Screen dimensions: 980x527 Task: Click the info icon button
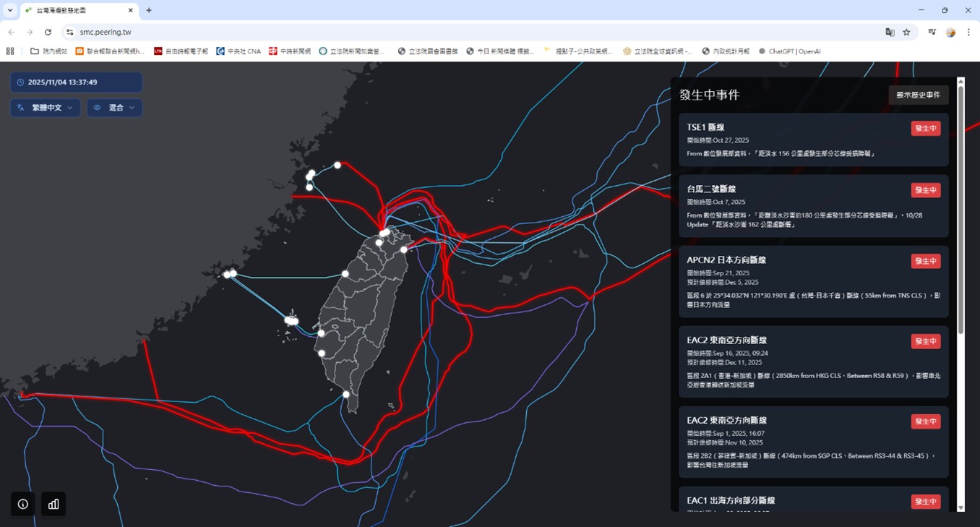coord(23,504)
